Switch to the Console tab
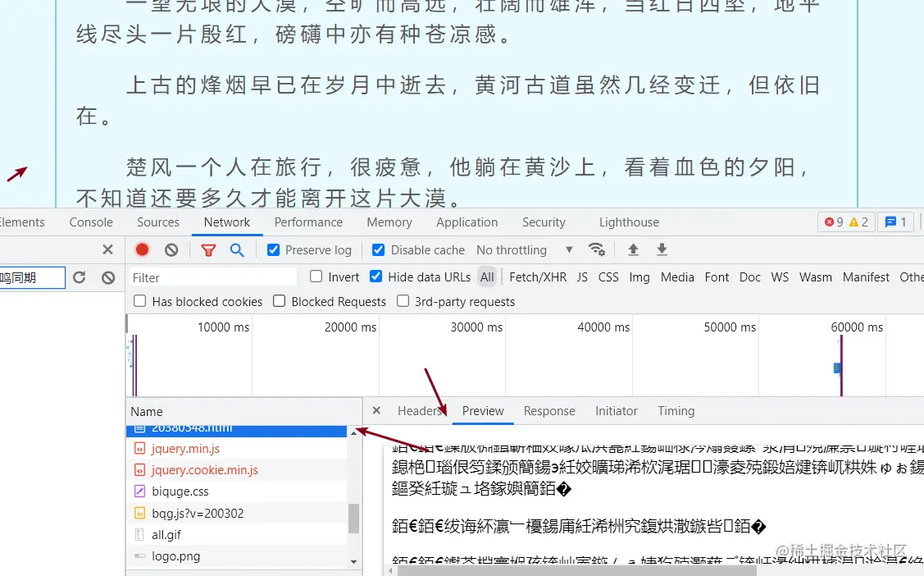 [x=91, y=222]
